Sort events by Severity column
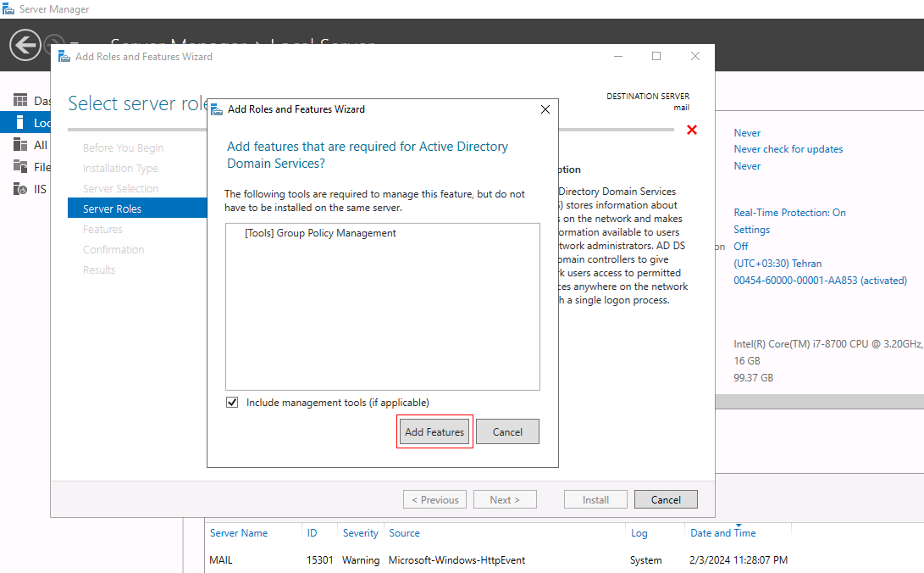 click(361, 533)
